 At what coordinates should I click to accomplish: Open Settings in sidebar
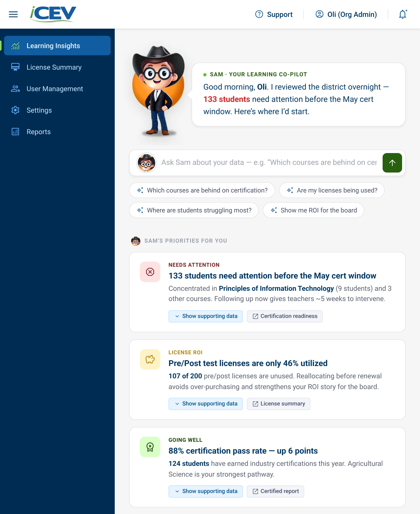tap(57, 110)
